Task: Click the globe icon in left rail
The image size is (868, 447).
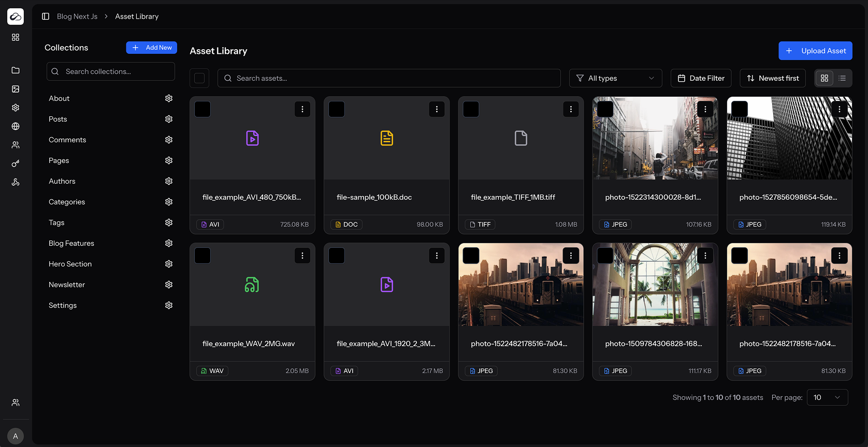Action: pyautogui.click(x=16, y=126)
